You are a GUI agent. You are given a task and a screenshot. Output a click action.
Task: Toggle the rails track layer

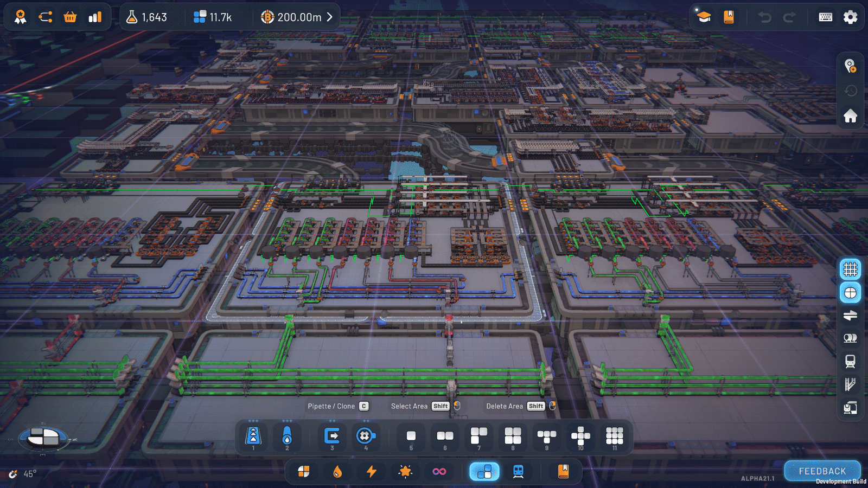coord(850,384)
